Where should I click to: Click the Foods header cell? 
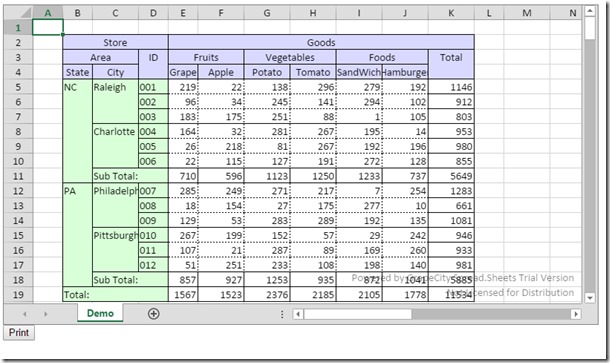[x=382, y=57]
